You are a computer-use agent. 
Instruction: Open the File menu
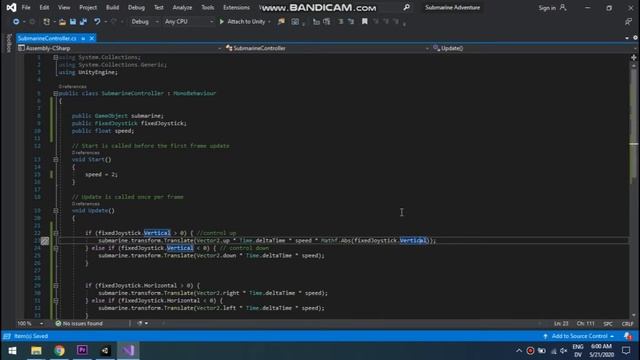pyautogui.click(x=26, y=7)
